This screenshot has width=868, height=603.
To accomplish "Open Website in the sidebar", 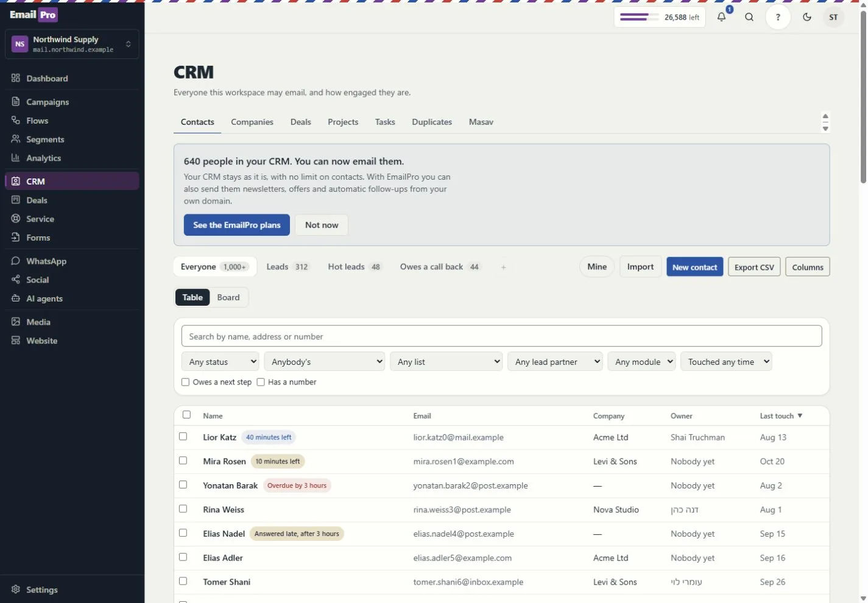I will (72, 341).
